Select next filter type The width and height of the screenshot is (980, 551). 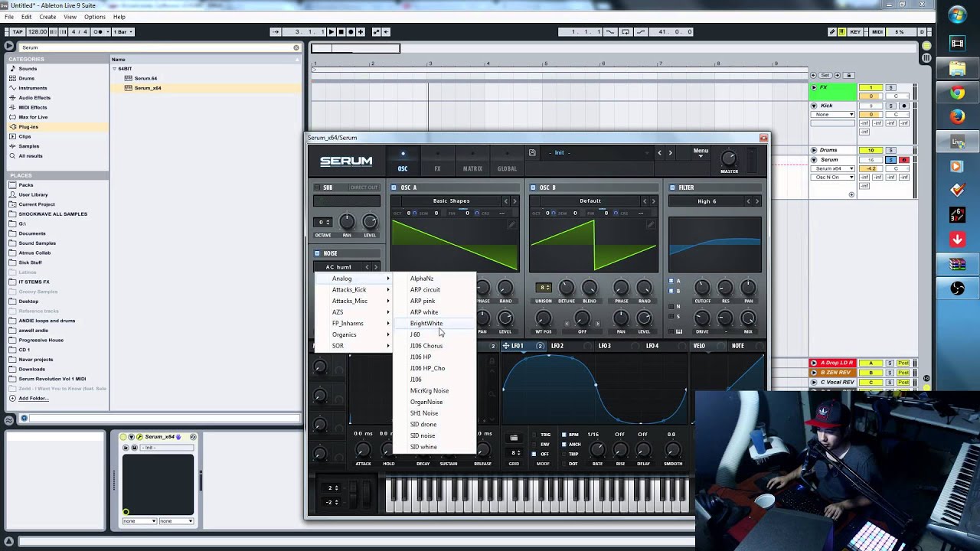(x=757, y=201)
